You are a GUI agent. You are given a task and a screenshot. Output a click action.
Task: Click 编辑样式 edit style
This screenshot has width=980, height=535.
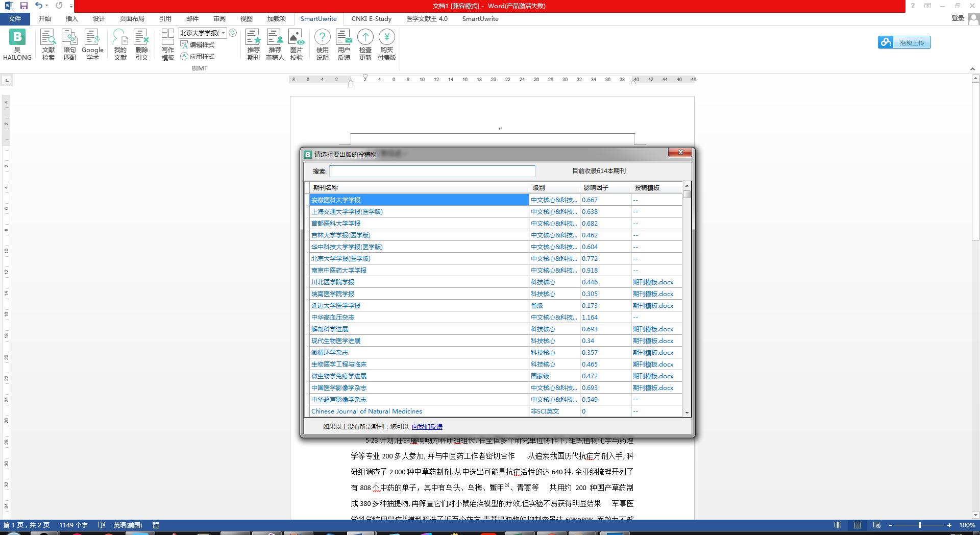coord(198,45)
